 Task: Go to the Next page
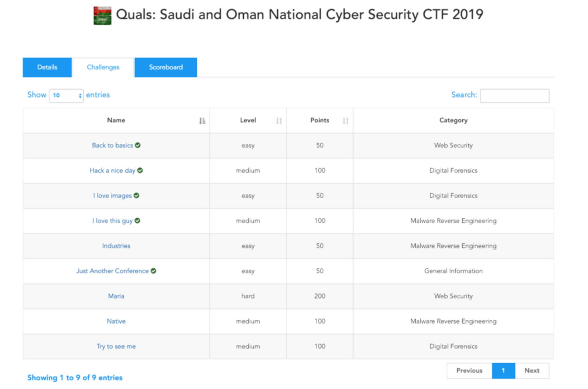[532, 370]
